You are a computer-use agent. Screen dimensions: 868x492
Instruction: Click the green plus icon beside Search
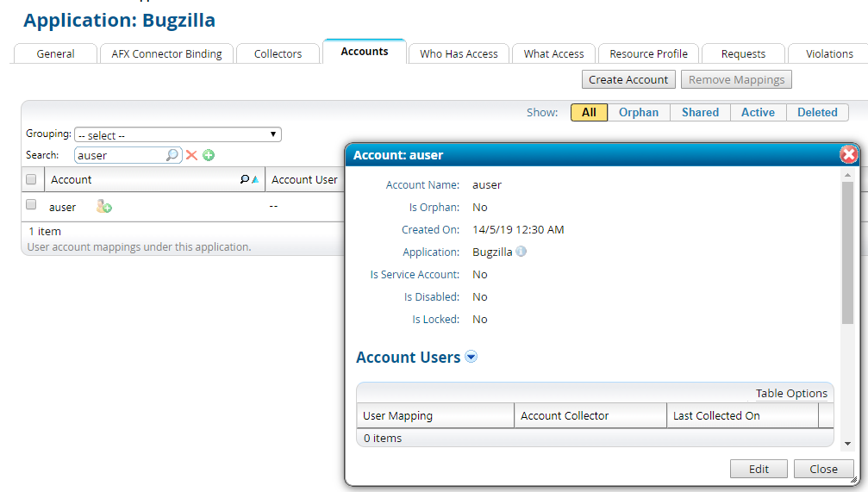coord(209,155)
